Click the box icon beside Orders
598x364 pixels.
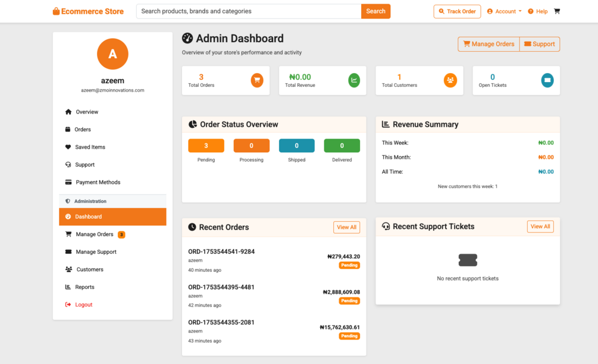tap(67, 129)
